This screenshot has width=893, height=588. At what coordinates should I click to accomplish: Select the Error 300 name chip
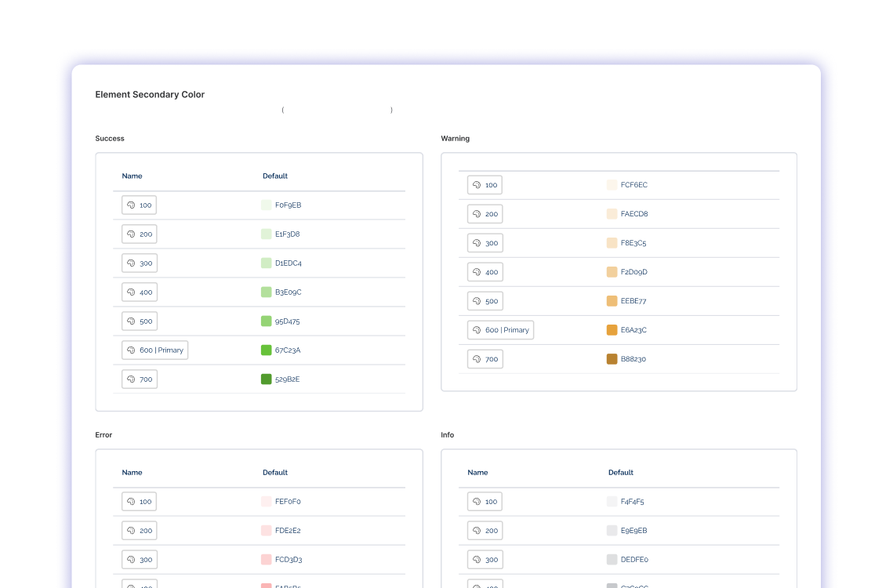(x=140, y=560)
